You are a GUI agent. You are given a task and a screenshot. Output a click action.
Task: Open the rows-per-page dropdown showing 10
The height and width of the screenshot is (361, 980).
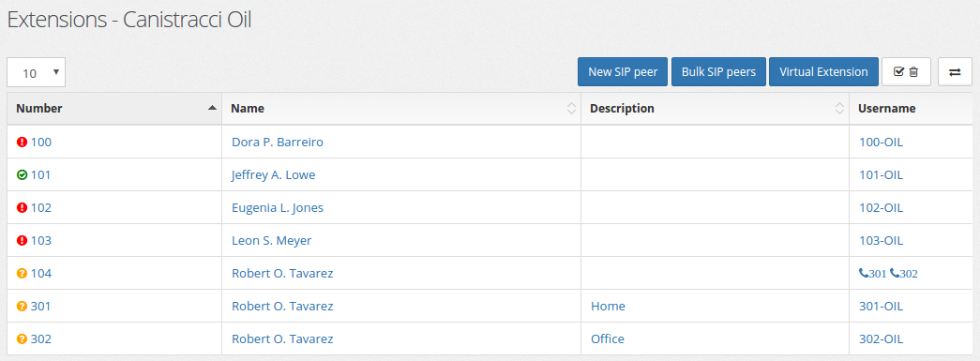tap(37, 72)
